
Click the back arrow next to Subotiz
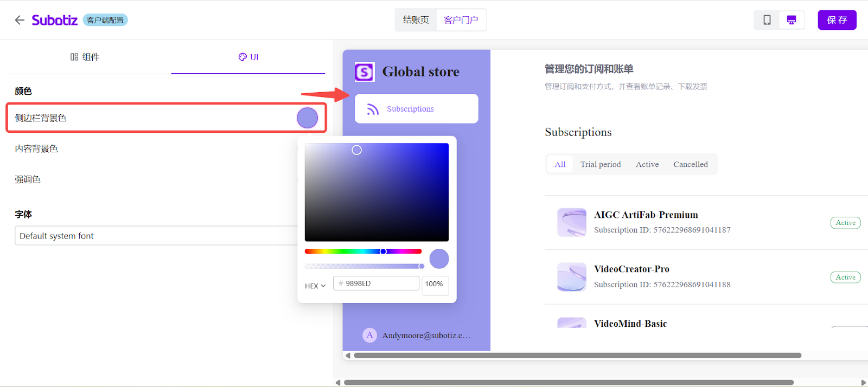click(x=20, y=20)
